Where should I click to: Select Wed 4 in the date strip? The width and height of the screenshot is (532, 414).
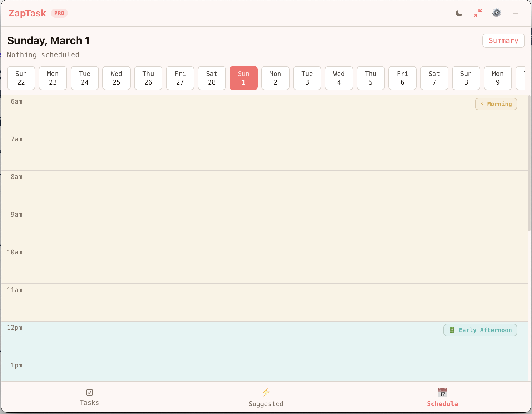pyautogui.click(x=339, y=78)
